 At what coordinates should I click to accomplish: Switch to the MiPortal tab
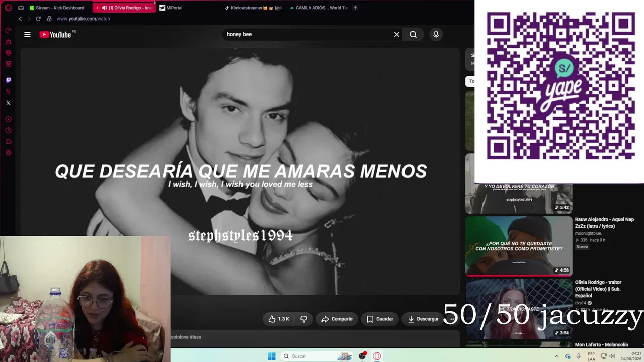(x=174, y=8)
